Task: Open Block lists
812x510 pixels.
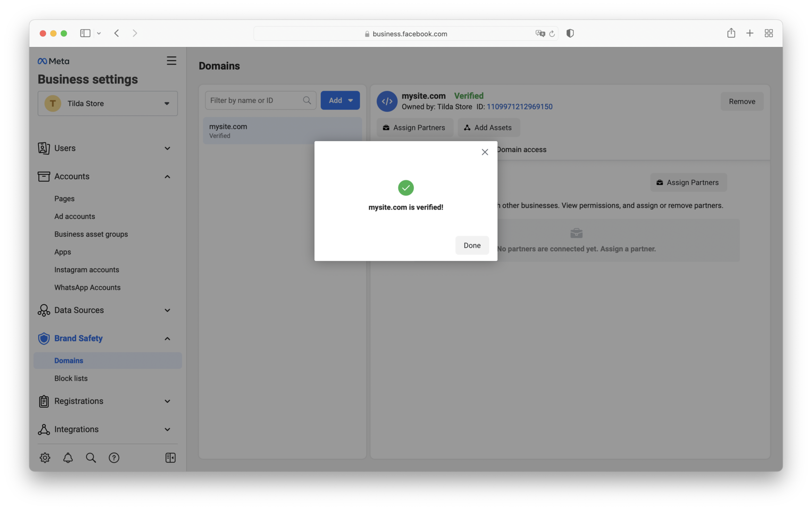Action: click(71, 379)
